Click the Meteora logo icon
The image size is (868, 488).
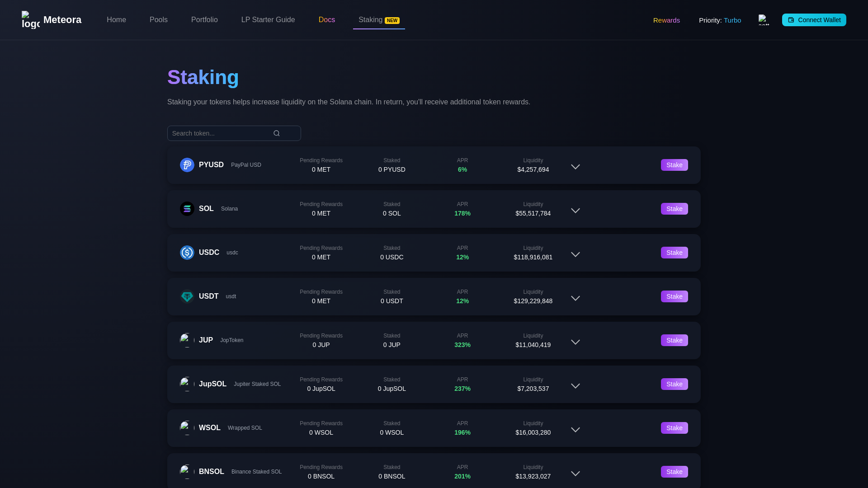click(x=31, y=20)
